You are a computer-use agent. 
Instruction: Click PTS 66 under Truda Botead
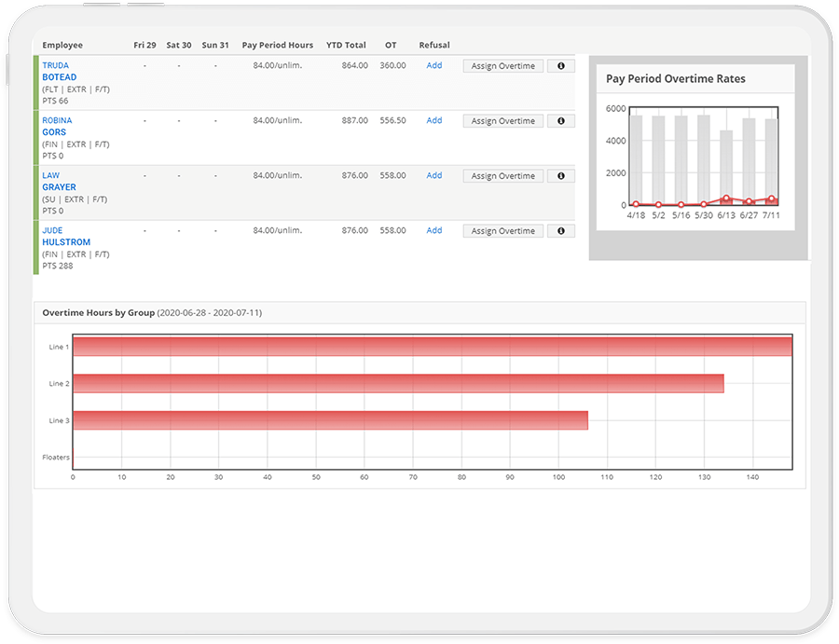[55, 101]
